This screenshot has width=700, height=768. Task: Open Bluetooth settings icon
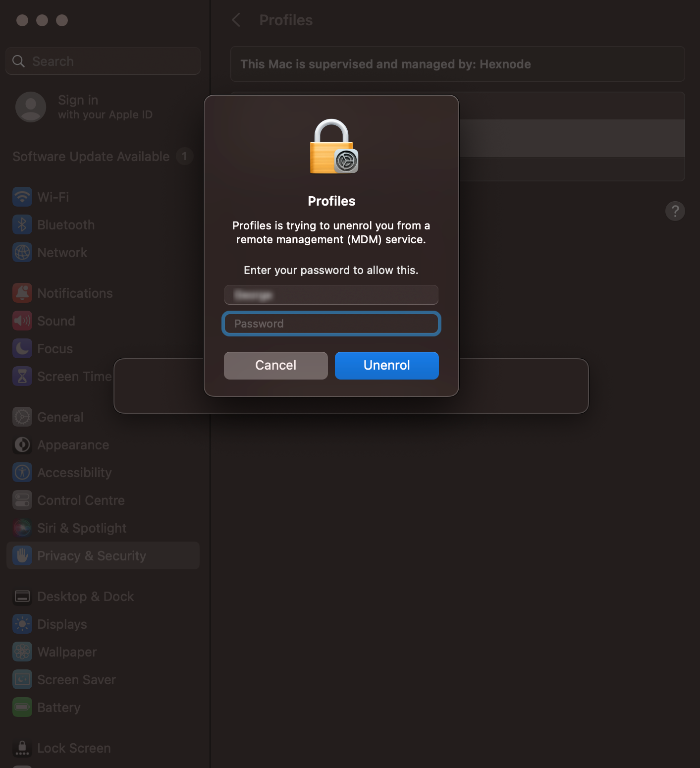(22, 225)
